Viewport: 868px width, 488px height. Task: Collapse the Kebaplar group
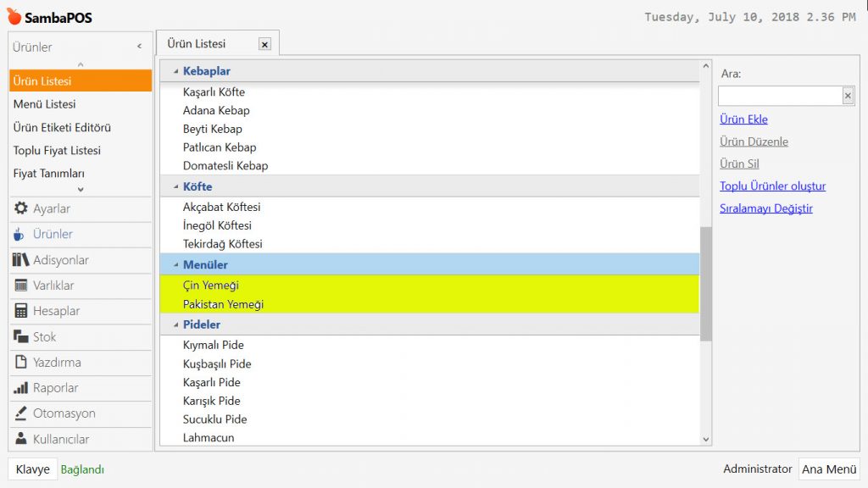tap(175, 72)
